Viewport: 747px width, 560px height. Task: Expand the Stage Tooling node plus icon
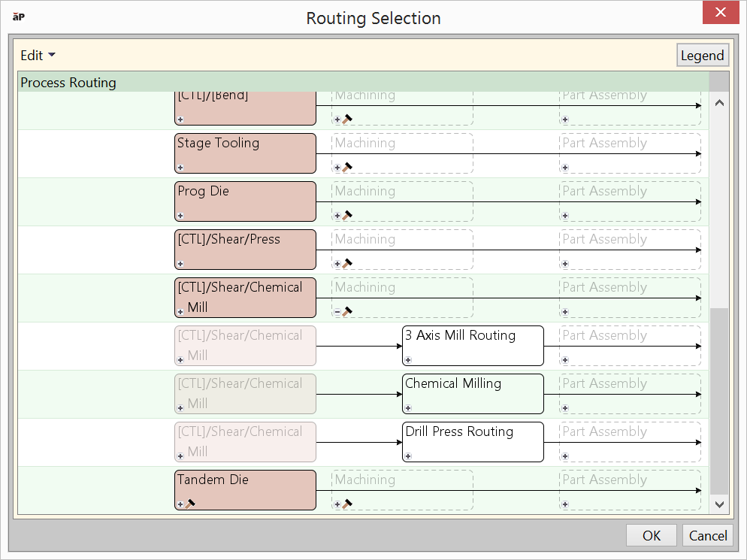180,168
